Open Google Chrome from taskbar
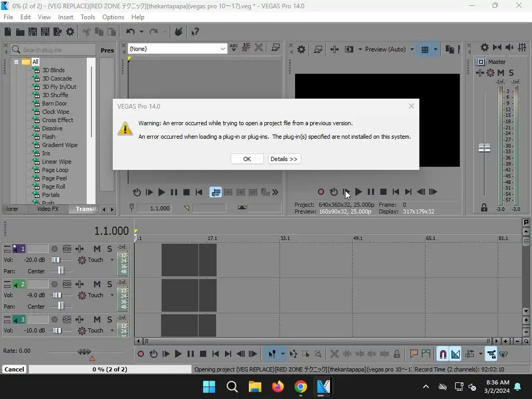 300,387
